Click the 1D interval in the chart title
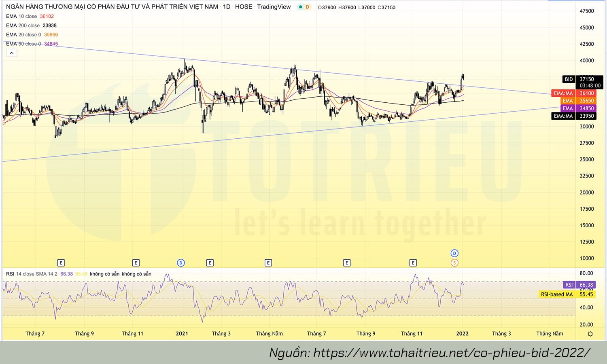The height and width of the screenshot is (364, 607). tap(227, 7)
